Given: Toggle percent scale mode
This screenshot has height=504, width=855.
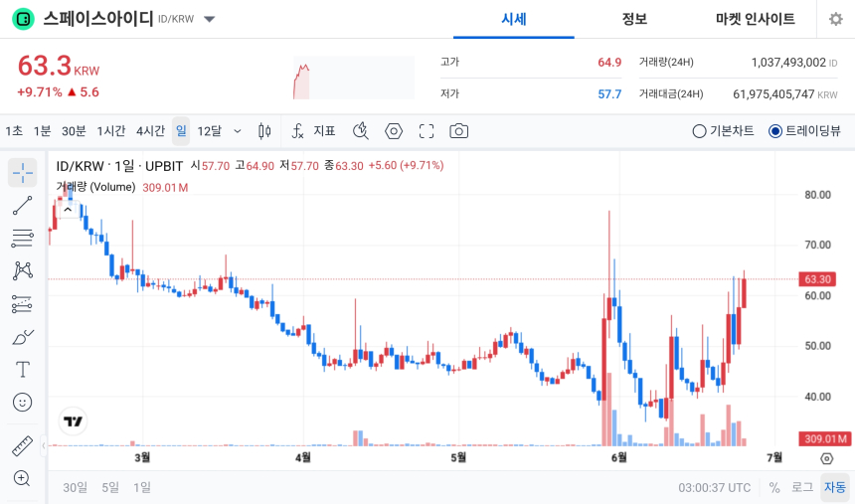Looking at the screenshot, I should click(x=773, y=487).
